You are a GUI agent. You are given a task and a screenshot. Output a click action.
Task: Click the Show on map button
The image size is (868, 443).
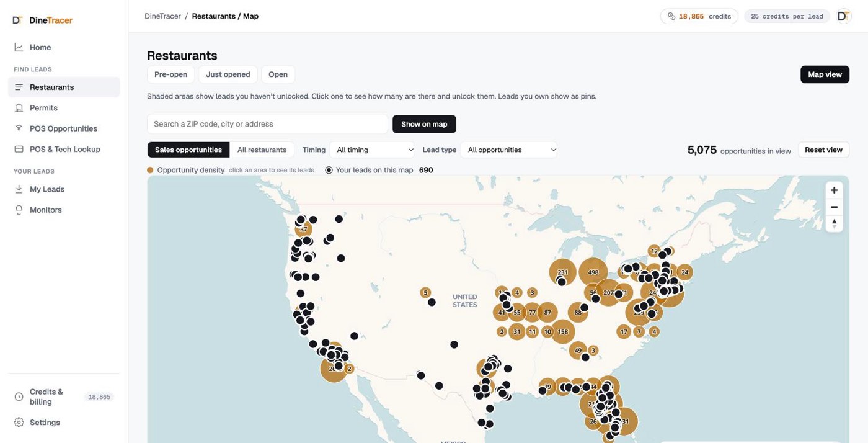[424, 124]
